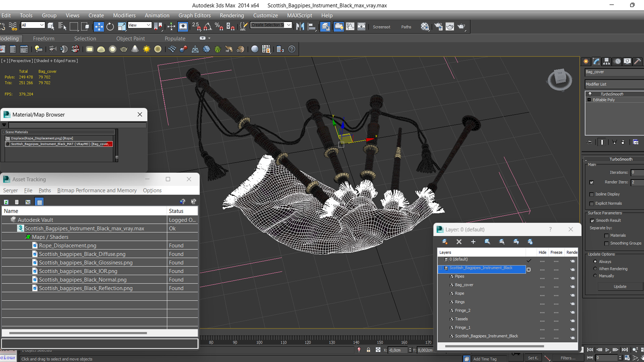This screenshot has width=644, height=362.
Task: Click the Filters... button
Action: [x=568, y=358]
